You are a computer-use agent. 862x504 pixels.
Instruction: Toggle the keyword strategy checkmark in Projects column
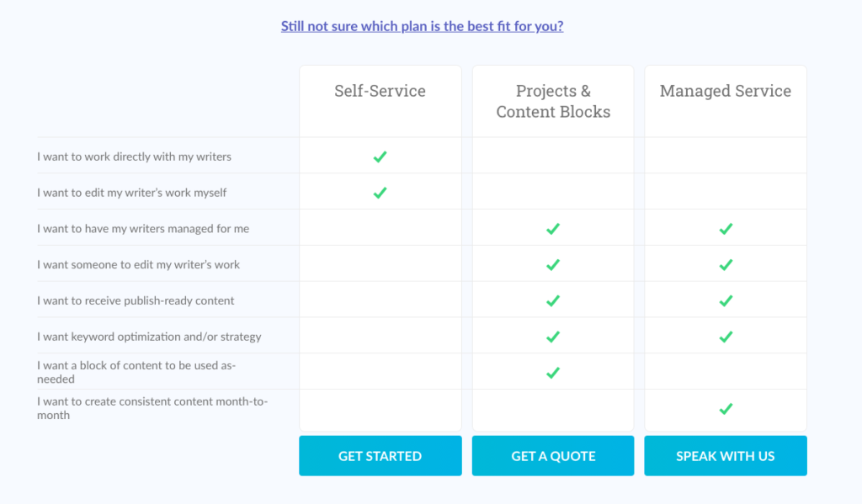[x=552, y=337]
